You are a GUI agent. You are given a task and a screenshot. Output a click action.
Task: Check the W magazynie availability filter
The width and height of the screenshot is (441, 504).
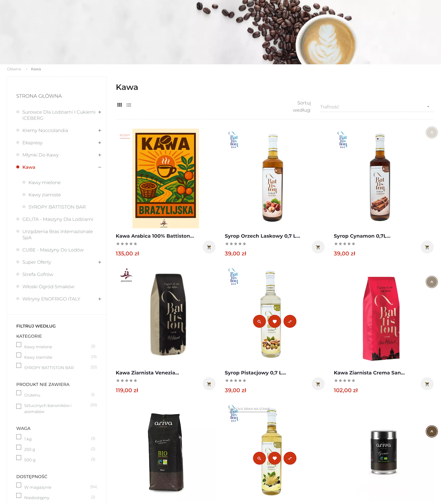pos(19,485)
